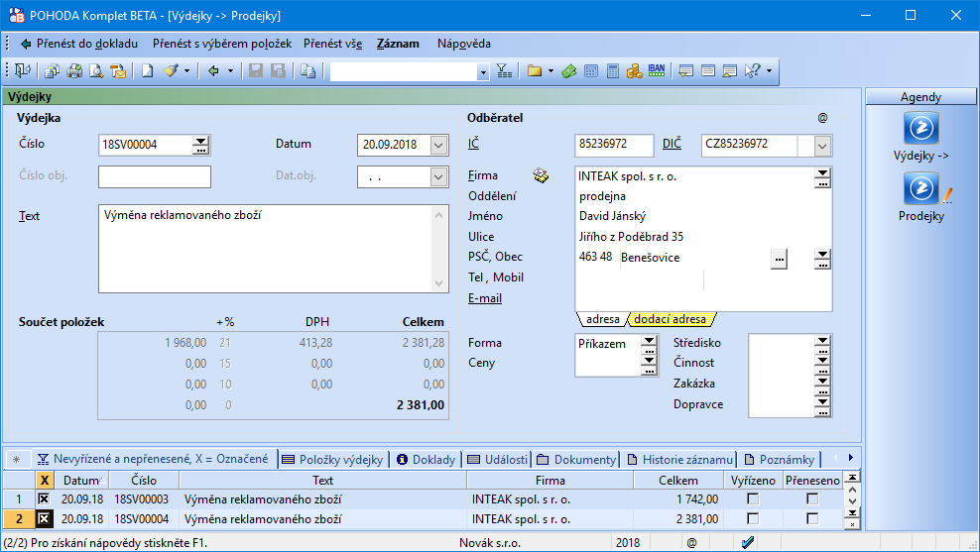
Task: Click Přenést s výběrem položek
Action: point(222,44)
